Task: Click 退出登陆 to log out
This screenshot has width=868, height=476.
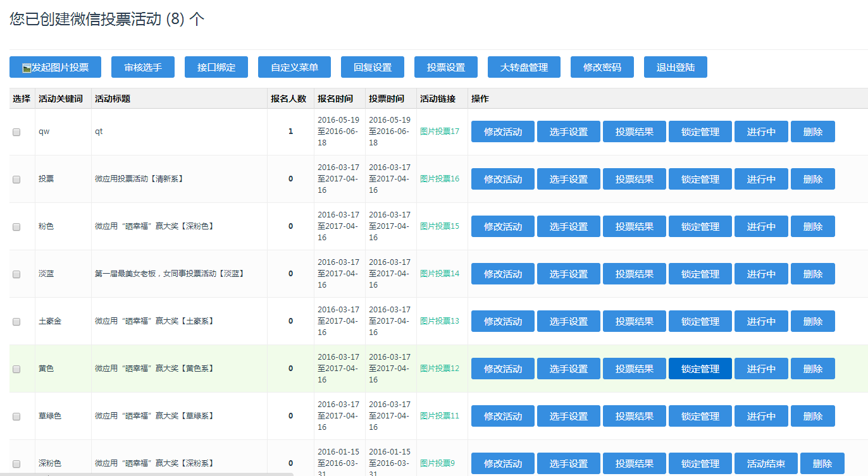Action: [675, 66]
